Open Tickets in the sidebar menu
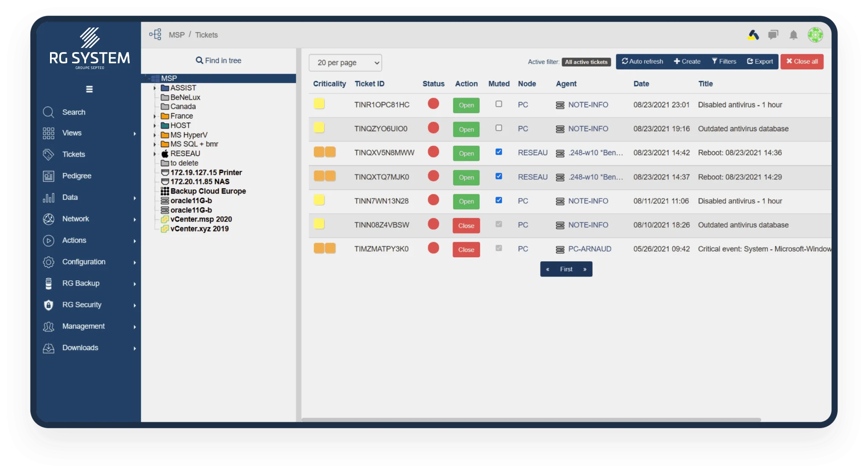868x473 pixels. (73, 155)
